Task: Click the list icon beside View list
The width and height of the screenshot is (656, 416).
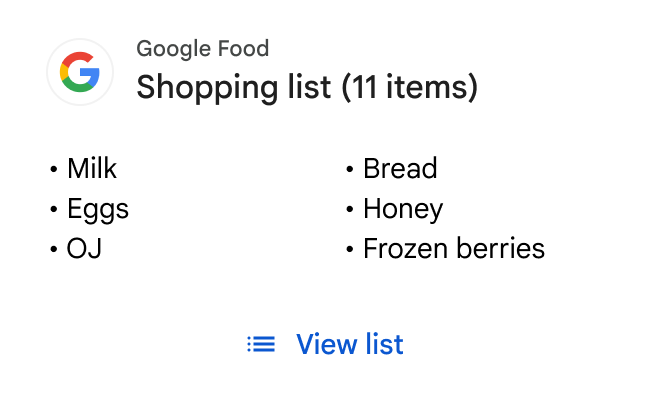Action: tap(261, 345)
